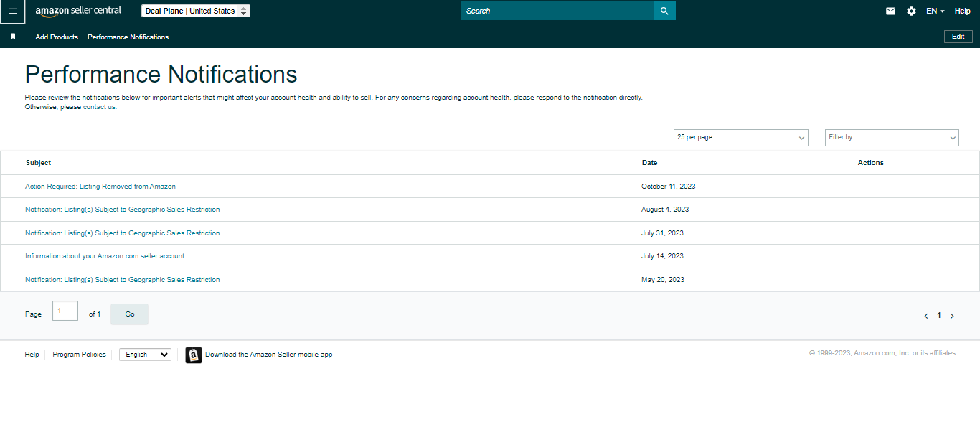Click the Subject column header
The image size is (980, 422).
click(x=38, y=163)
